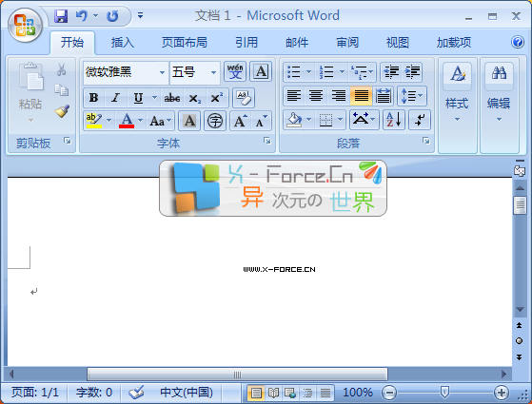This screenshot has width=532, height=404.
Task: Show or hide paragraph marks
Action: click(420, 120)
